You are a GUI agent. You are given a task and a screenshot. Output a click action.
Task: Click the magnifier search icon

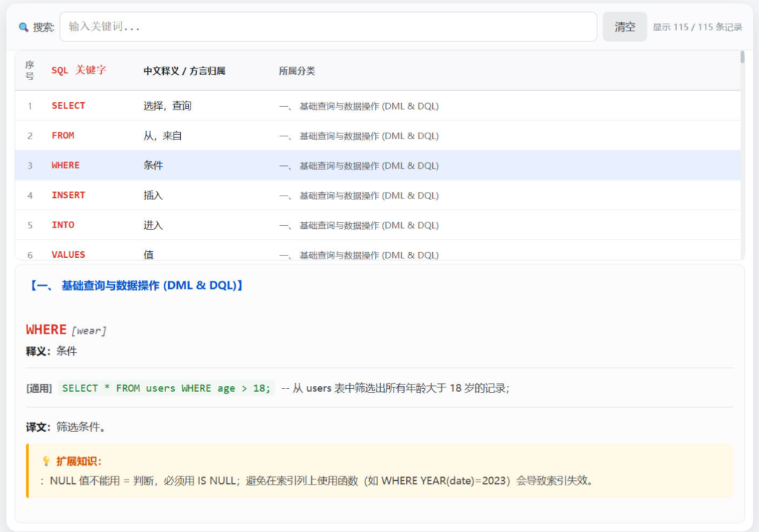coord(23,27)
